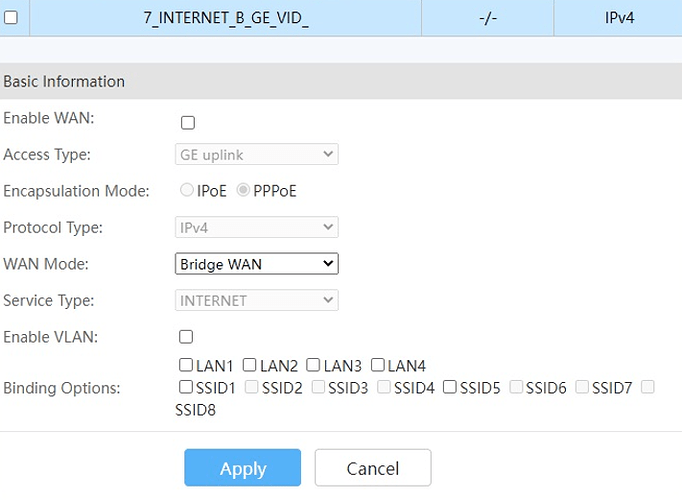This screenshot has height=500, width=682.
Task: Expand the Access Type dropdown
Action: (256, 155)
